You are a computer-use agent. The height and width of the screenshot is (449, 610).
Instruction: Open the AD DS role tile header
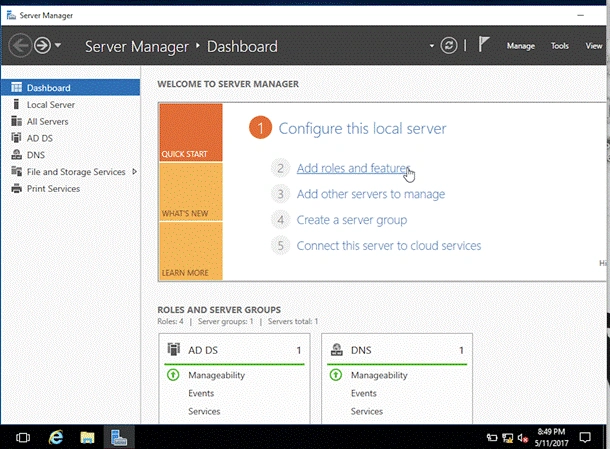tap(234, 350)
